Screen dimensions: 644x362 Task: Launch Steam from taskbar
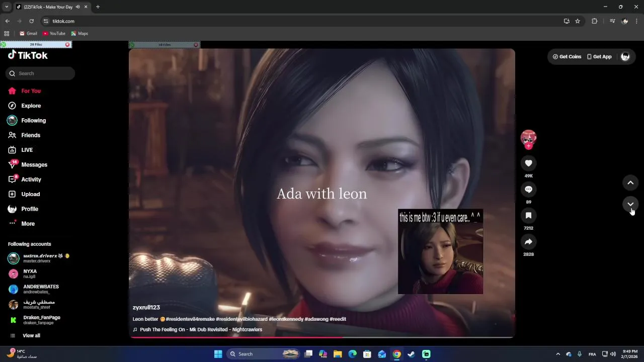click(411, 354)
